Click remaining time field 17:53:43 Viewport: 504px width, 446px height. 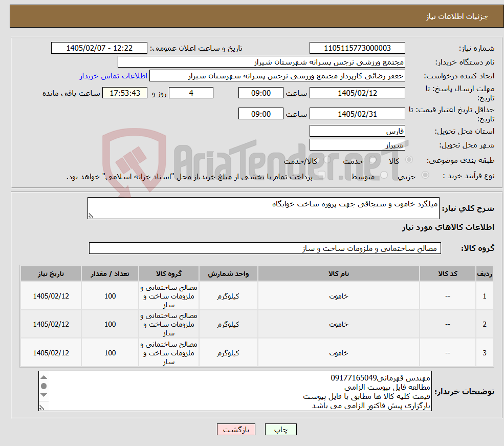click(125, 93)
